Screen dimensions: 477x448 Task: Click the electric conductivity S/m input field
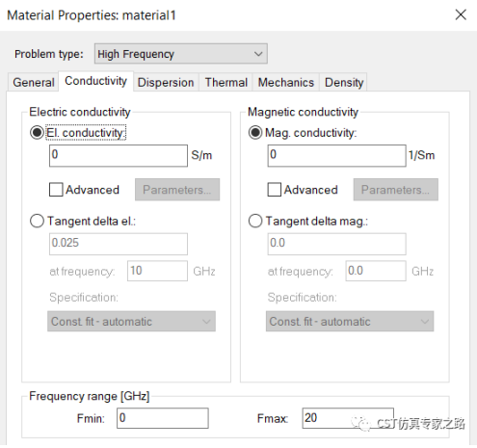click(119, 156)
